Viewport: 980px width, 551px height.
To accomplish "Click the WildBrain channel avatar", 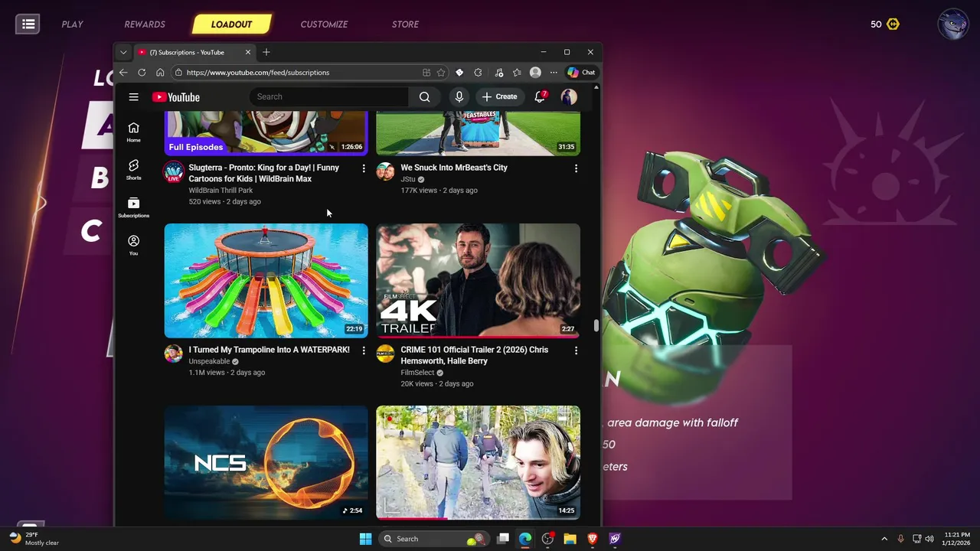I will (x=174, y=171).
